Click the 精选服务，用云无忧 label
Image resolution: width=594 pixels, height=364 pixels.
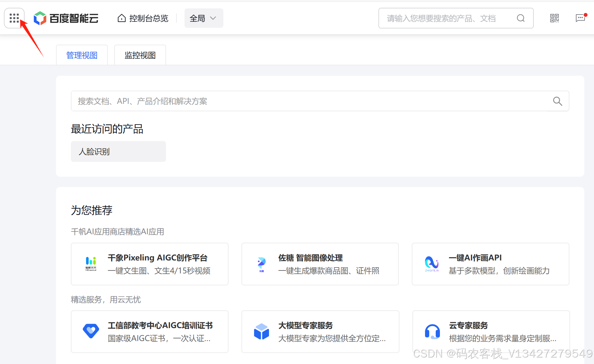click(106, 300)
